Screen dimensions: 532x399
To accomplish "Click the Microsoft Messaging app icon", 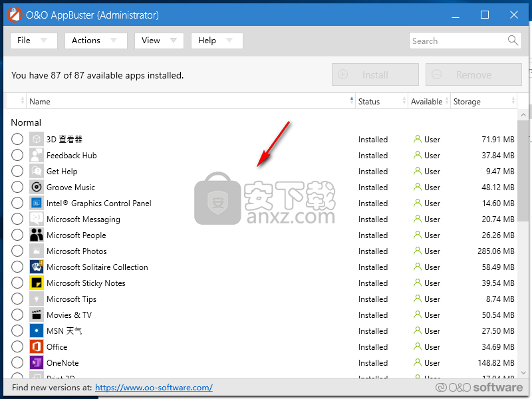I will (x=37, y=219).
